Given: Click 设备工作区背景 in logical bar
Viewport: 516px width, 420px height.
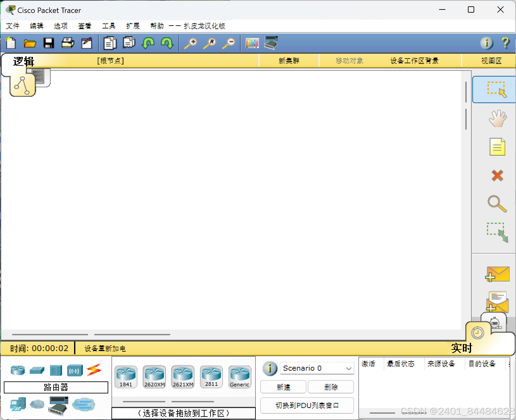Looking at the screenshot, I should tap(414, 61).
